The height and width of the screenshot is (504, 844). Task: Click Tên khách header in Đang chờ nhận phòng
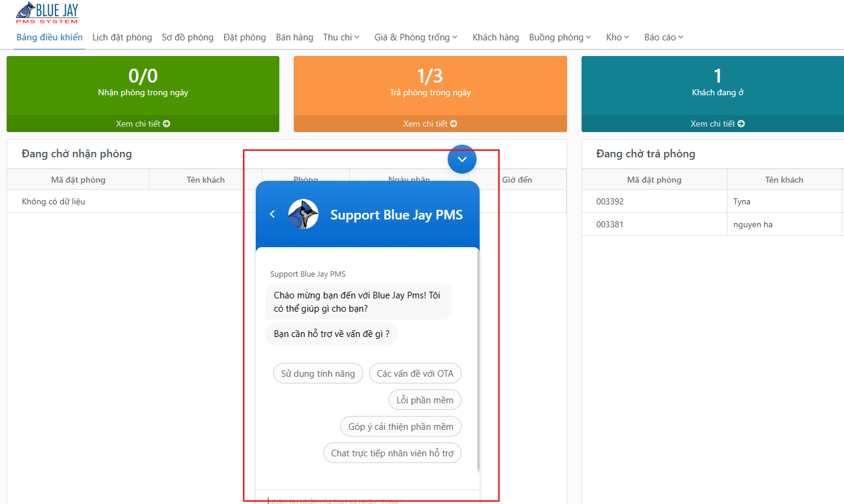click(206, 180)
